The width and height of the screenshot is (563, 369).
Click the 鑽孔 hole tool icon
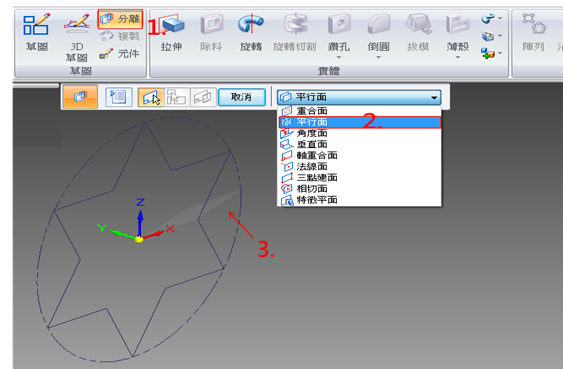coord(339,24)
